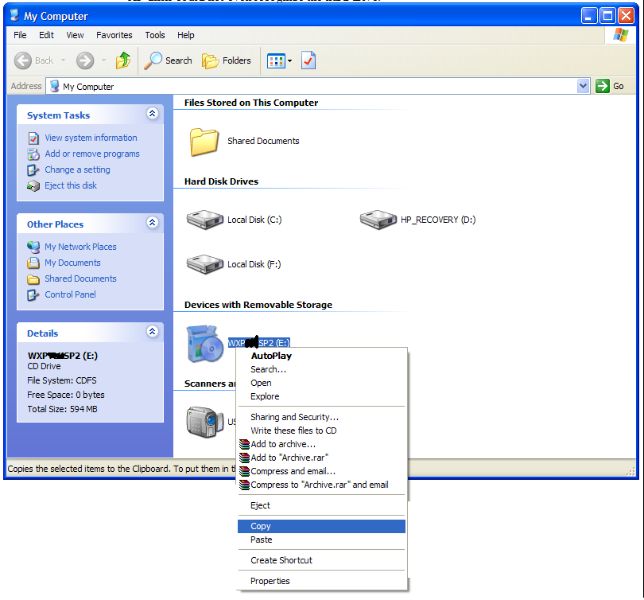
Task: Click the Windows flag logo
Action: click(x=620, y=35)
